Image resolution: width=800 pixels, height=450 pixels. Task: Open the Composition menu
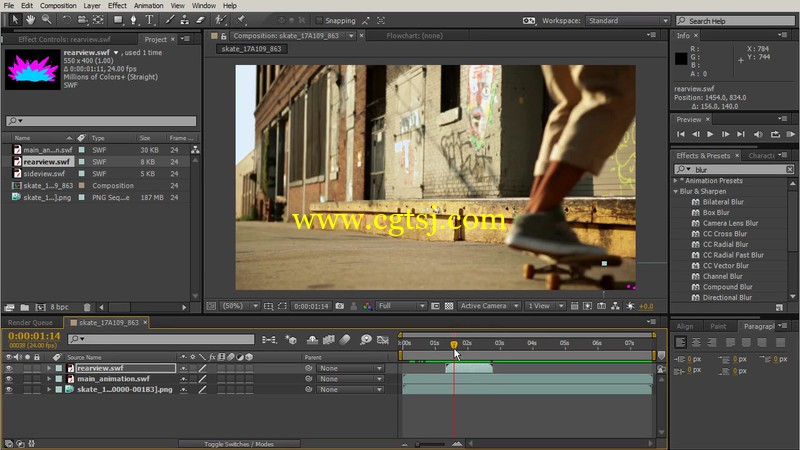(58, 6)
